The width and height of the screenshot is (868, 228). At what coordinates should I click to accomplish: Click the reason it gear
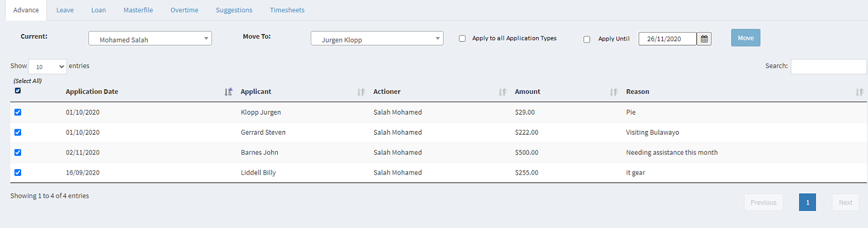point(636,172)
